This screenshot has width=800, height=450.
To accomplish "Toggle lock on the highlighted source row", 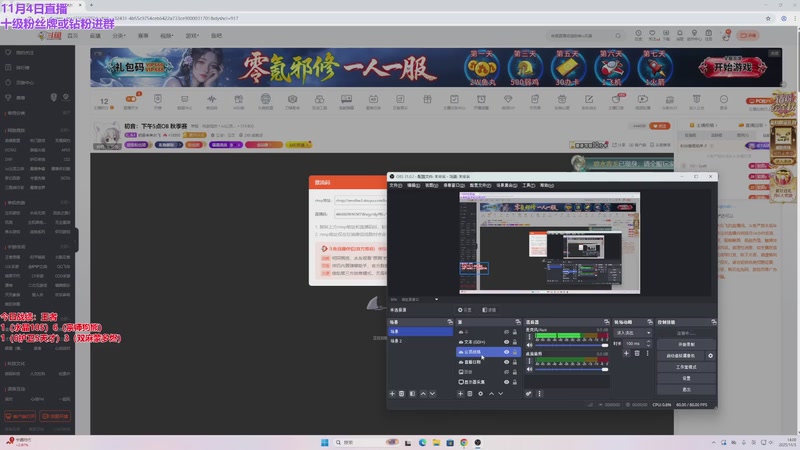I will tap(514, 352).
